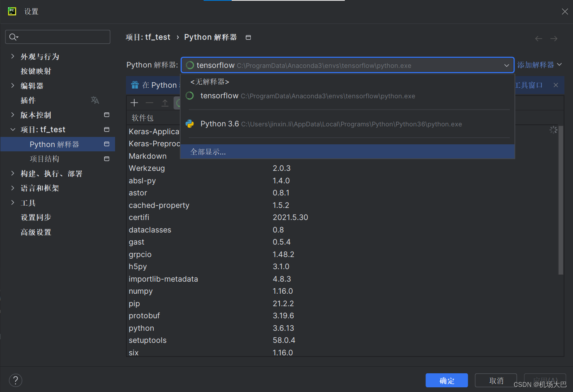573x392 pixels.
Task: Click the icon next to Python 解释器 breadcrumb
Action: [248, 37]
